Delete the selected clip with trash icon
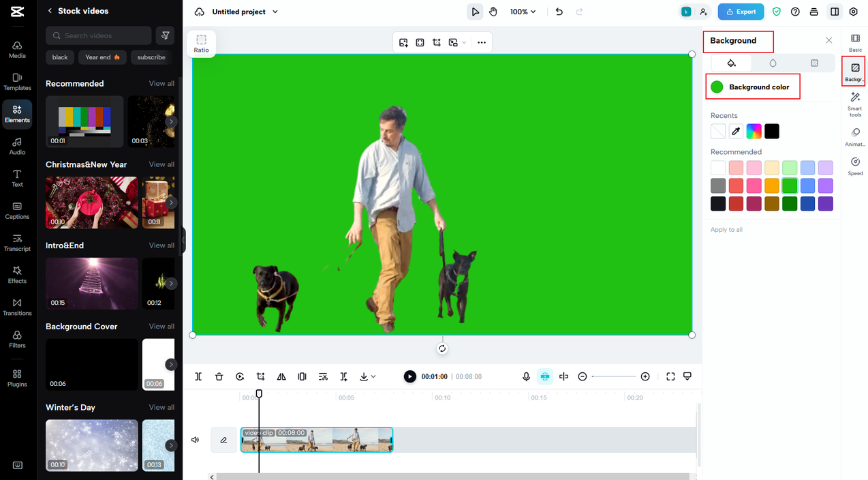 coord(219,376)
